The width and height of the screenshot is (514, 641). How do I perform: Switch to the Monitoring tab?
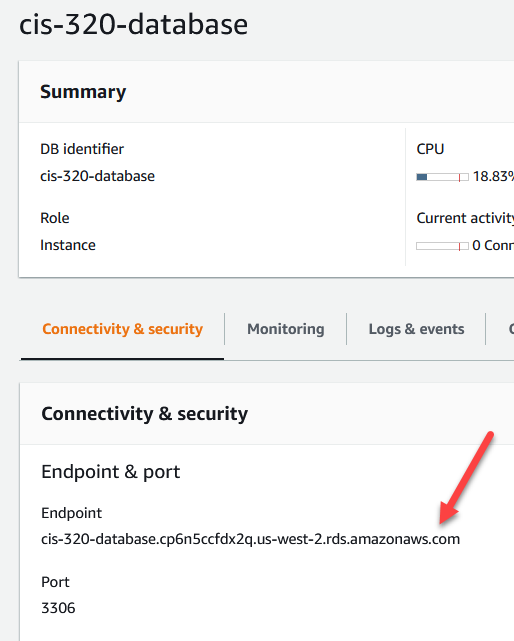(285, 329)
